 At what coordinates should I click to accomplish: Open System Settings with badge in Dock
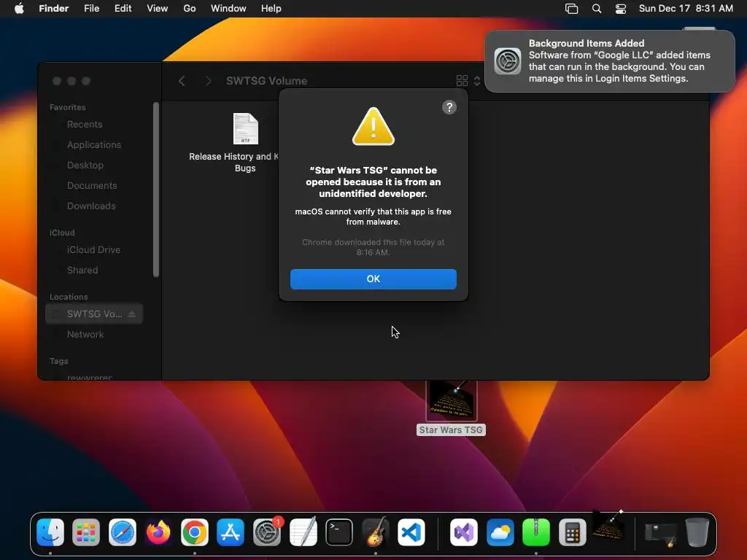pyautogui.click(x=267, y=532)
